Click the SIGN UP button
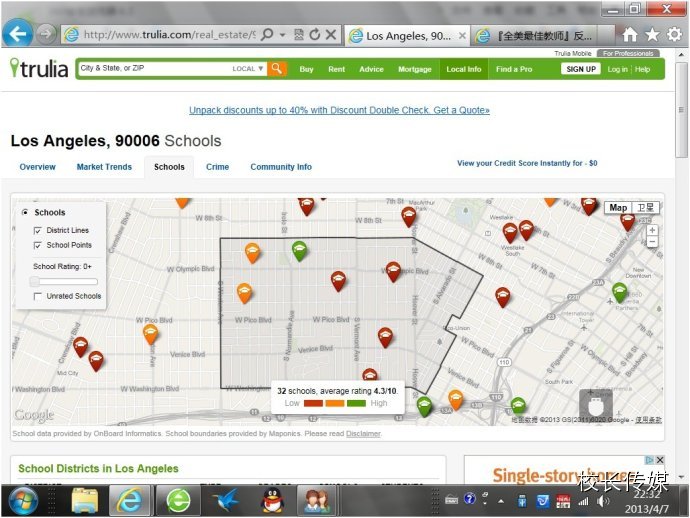 pos(581,69)
